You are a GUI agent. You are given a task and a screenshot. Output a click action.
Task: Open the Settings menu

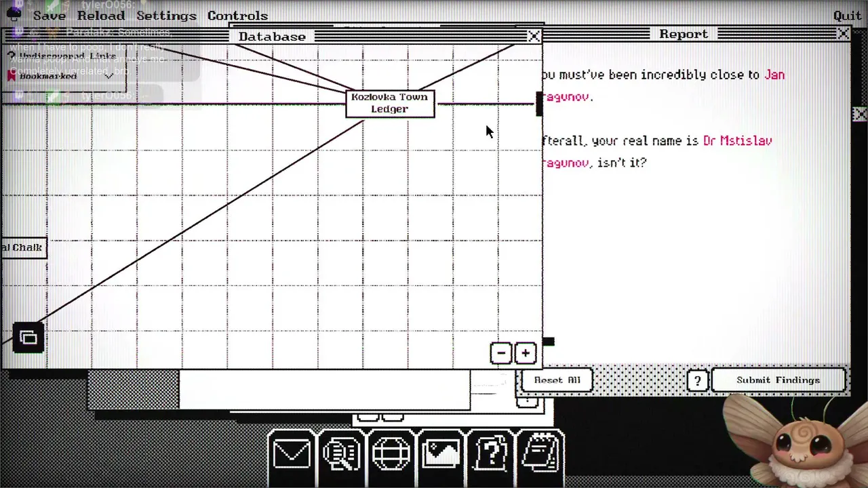click(x=166, y=16)
